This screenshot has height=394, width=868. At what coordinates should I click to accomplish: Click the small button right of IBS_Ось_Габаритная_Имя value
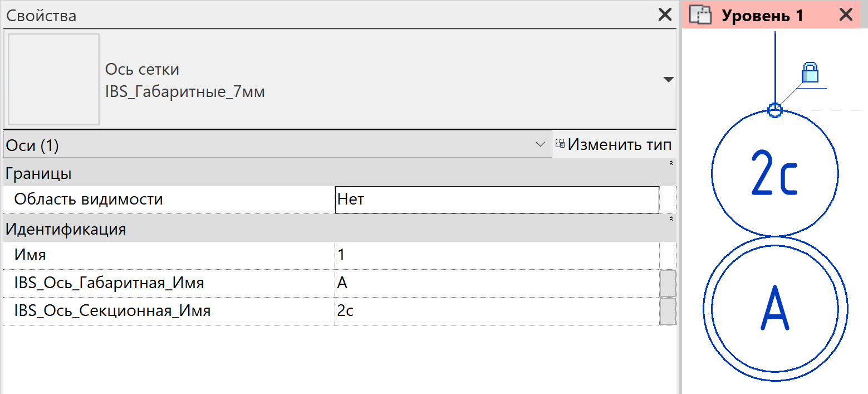pos(668,283)
